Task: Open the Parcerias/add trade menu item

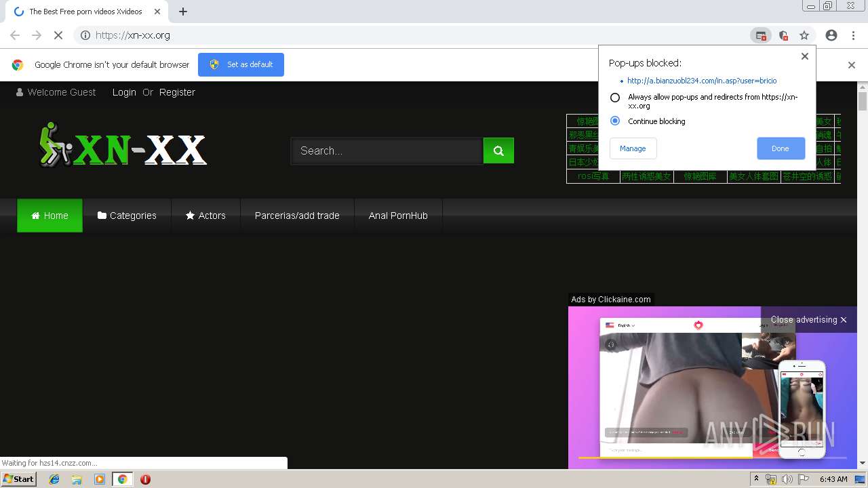Action: point(297,216)
